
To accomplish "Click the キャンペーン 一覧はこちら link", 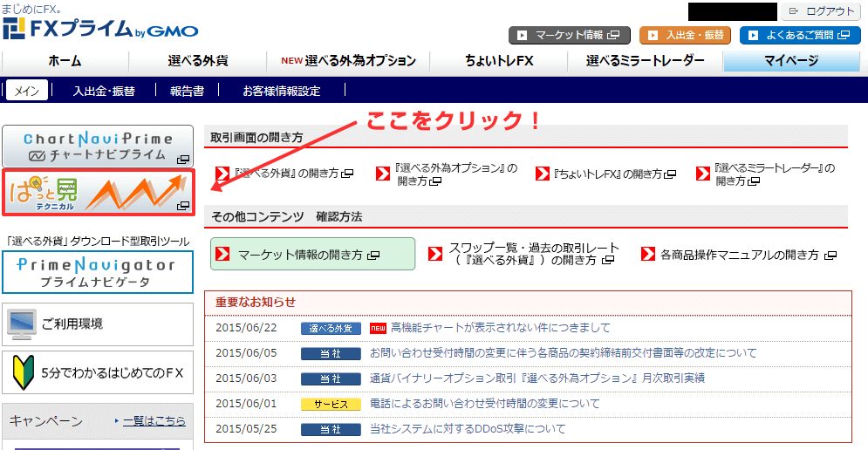I will tap(154, 420).
